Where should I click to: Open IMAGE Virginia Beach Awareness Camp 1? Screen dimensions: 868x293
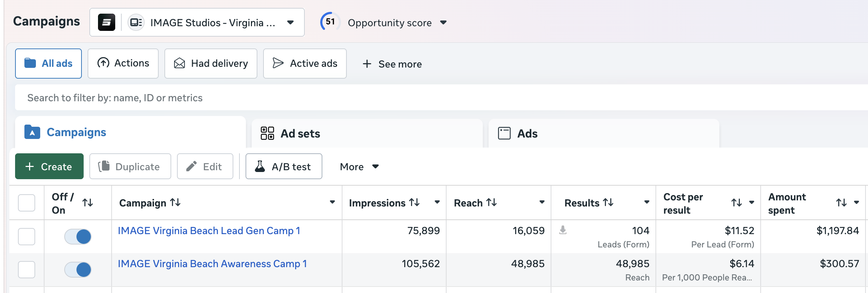point(213,264)
